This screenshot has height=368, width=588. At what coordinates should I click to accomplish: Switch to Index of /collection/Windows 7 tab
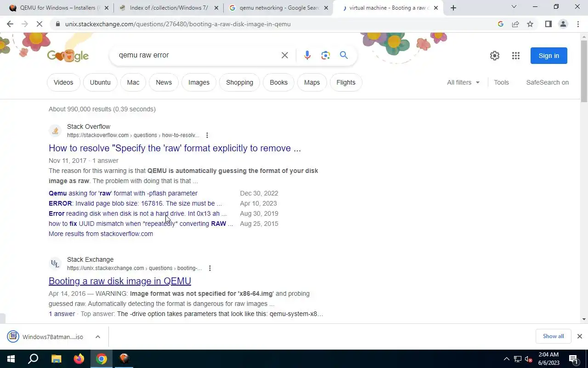click(168, 8)
